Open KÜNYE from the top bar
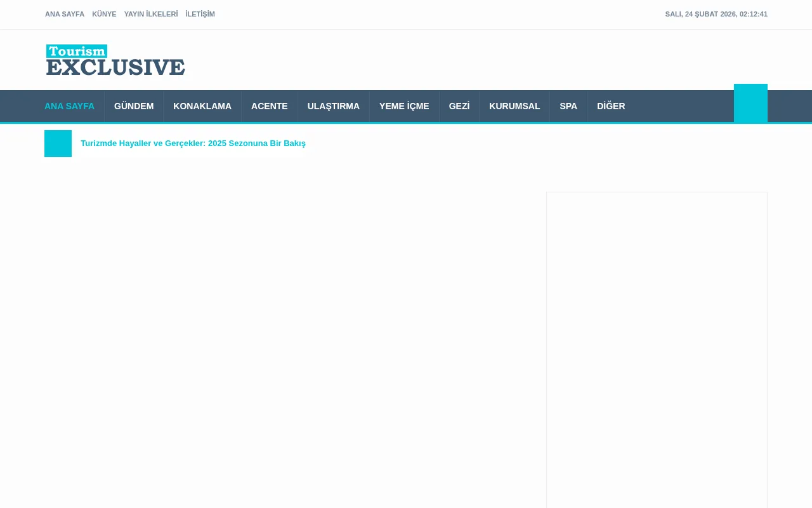 pos(104,14)
